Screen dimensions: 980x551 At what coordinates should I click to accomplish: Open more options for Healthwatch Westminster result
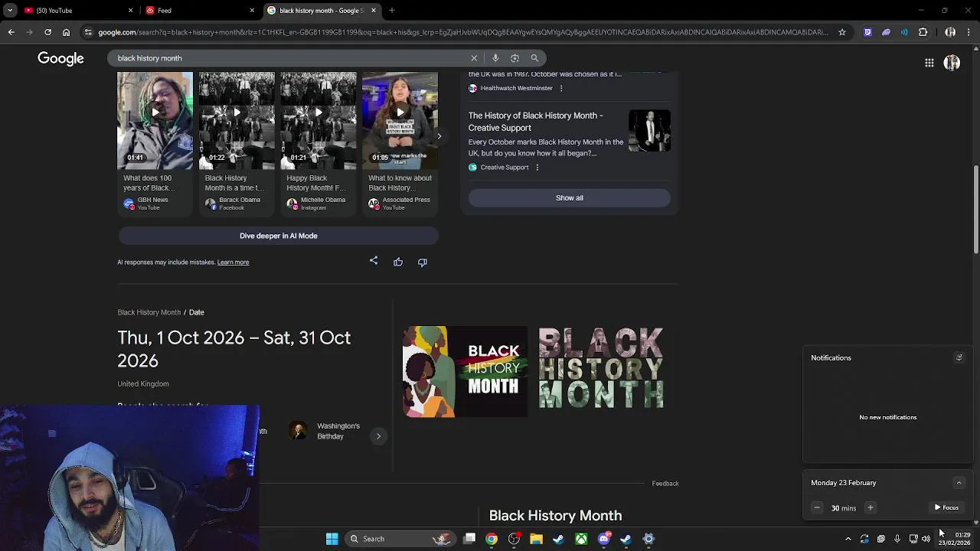tap(560, 88)
